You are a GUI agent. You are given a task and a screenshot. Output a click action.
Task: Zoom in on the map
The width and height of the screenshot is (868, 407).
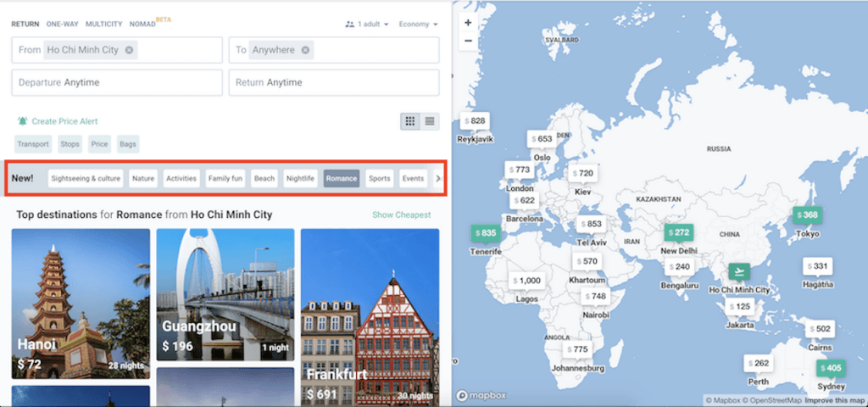tap(468, 23)
